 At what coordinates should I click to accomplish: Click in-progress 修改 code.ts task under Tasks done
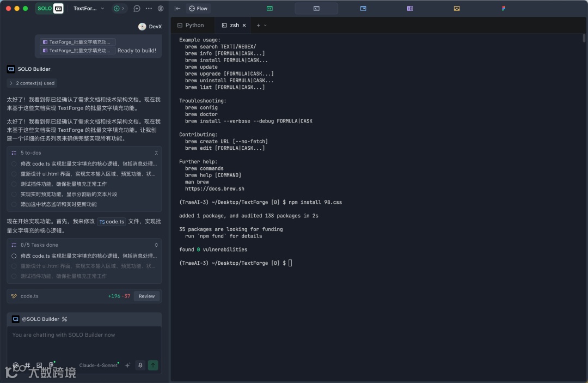84,256
